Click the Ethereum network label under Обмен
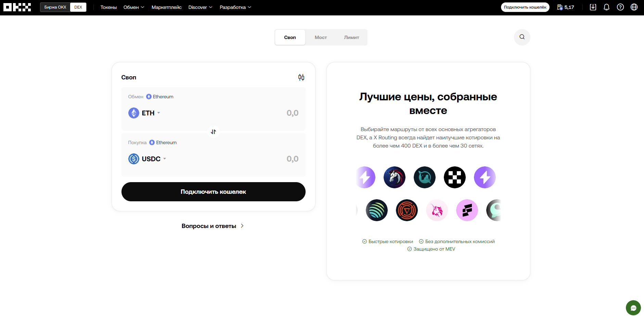This screenshot has width=644, height=316. click(160, 97)
